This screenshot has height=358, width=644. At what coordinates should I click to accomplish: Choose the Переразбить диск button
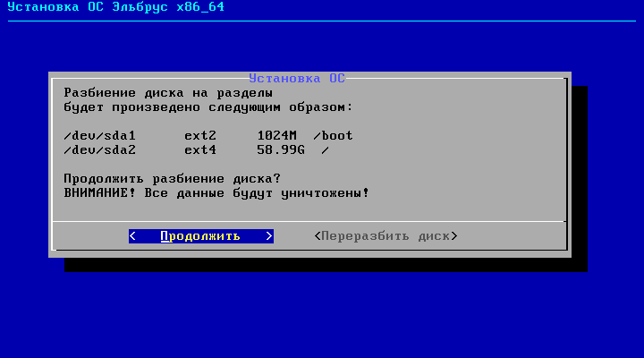coord(386,236)
